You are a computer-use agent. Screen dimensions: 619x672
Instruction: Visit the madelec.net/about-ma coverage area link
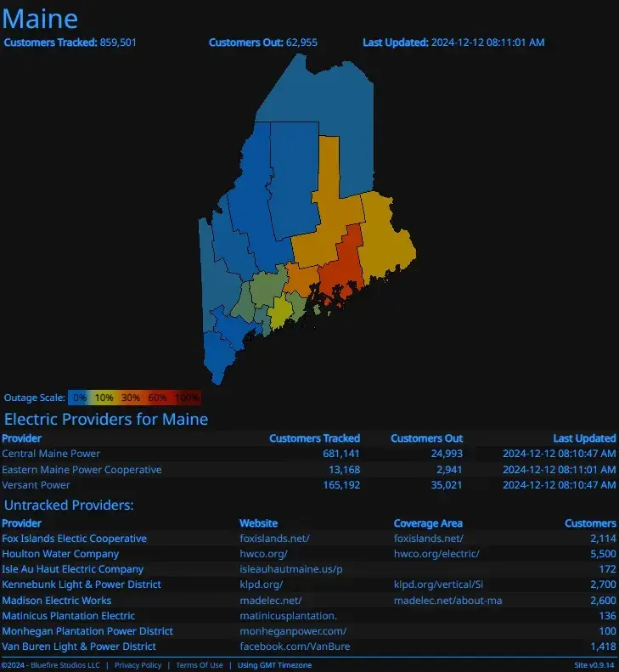(x=447, y=600)
